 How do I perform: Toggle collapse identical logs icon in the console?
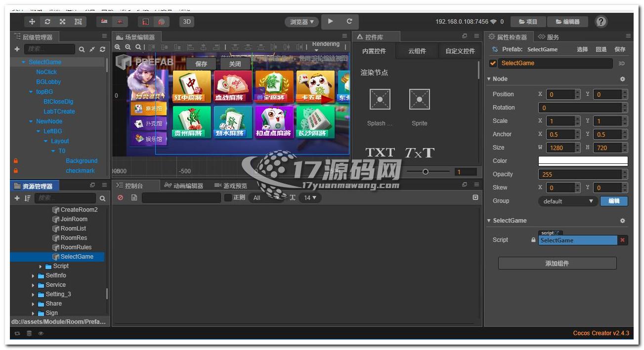pos(475,197)
